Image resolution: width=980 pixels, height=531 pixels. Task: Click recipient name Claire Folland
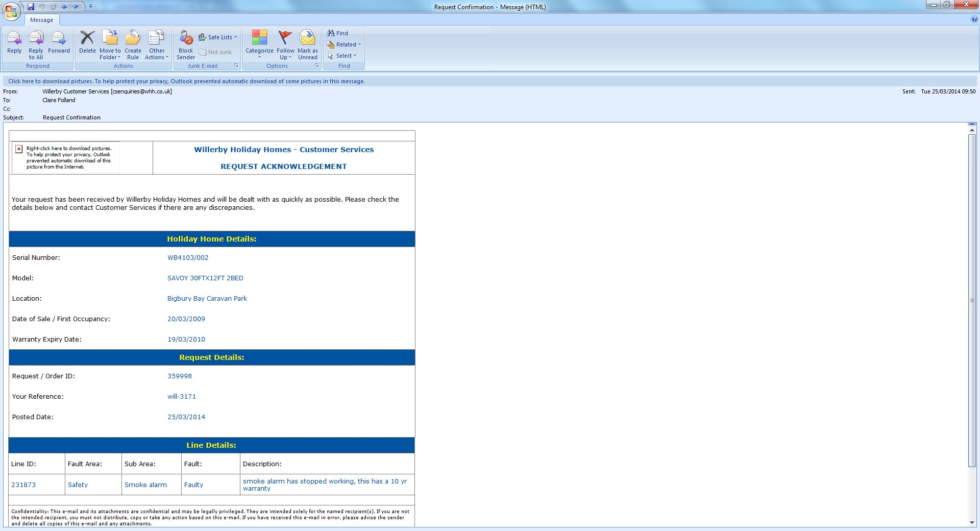point(59,100)
